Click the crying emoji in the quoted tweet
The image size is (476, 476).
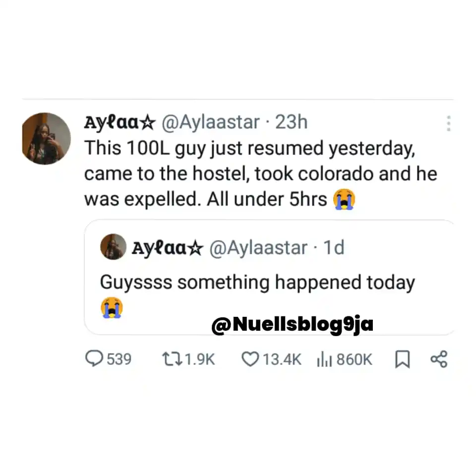click(x=113, y=308)
